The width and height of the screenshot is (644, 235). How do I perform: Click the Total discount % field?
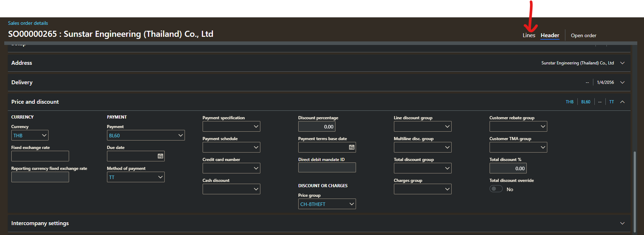pos(508,168)
